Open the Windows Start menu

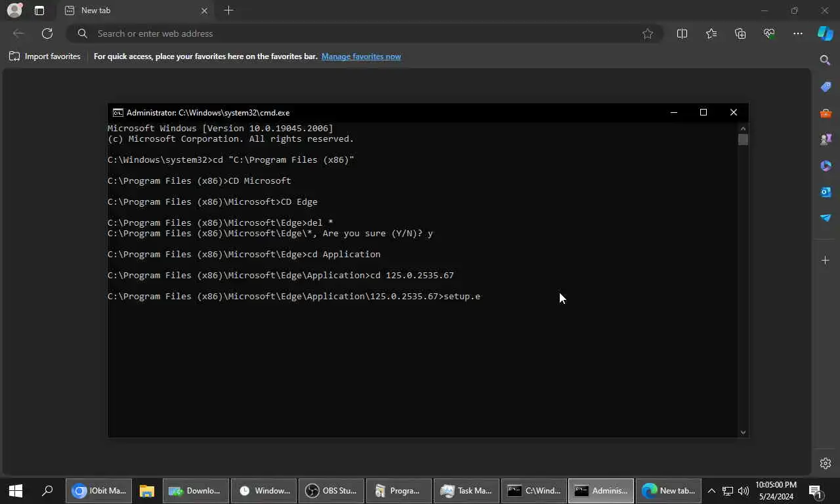pos(16,490)
